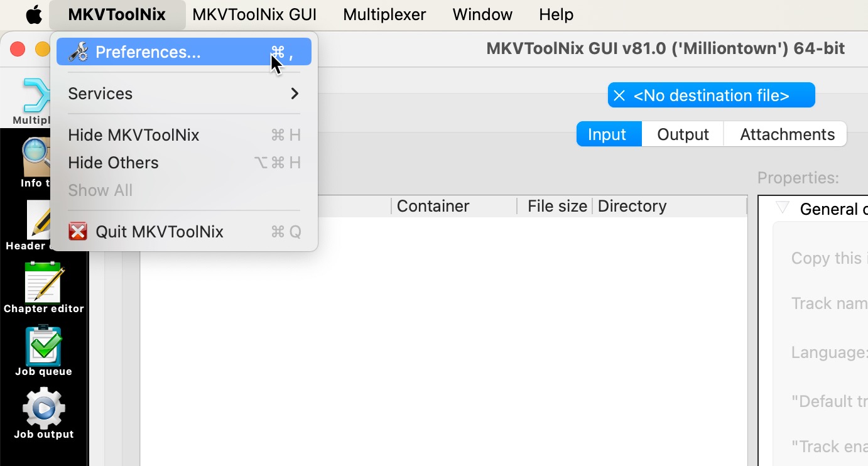This screenshot has width=868, height=466.
Task: Open the Job queue tool
Action: (x=43, y=350)
